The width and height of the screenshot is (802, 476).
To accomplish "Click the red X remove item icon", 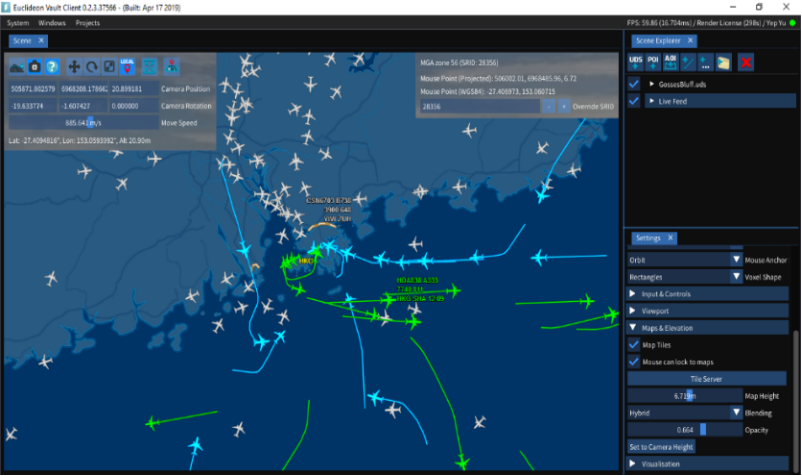I will pos(746,62).
